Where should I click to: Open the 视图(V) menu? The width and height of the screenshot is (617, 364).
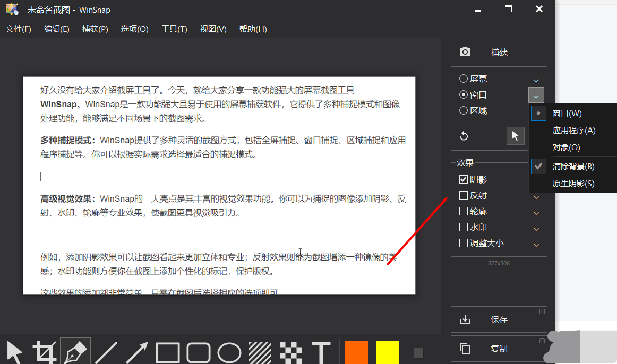click(213, 29)
